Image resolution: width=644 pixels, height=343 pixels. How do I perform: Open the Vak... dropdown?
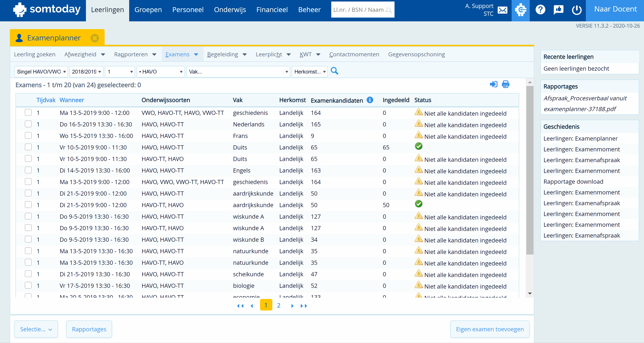[238, 72]
